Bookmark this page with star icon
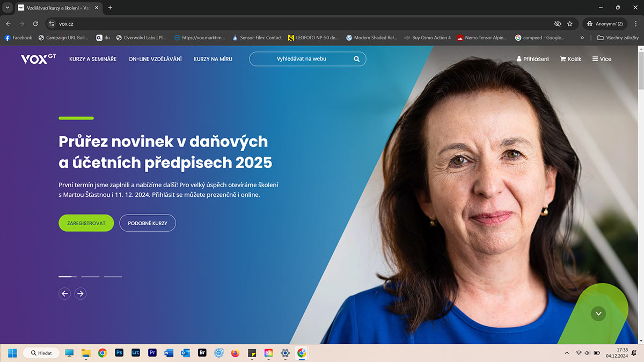Image resolution: width=644 pixels, height=362 pixels. tap(570, 24)
